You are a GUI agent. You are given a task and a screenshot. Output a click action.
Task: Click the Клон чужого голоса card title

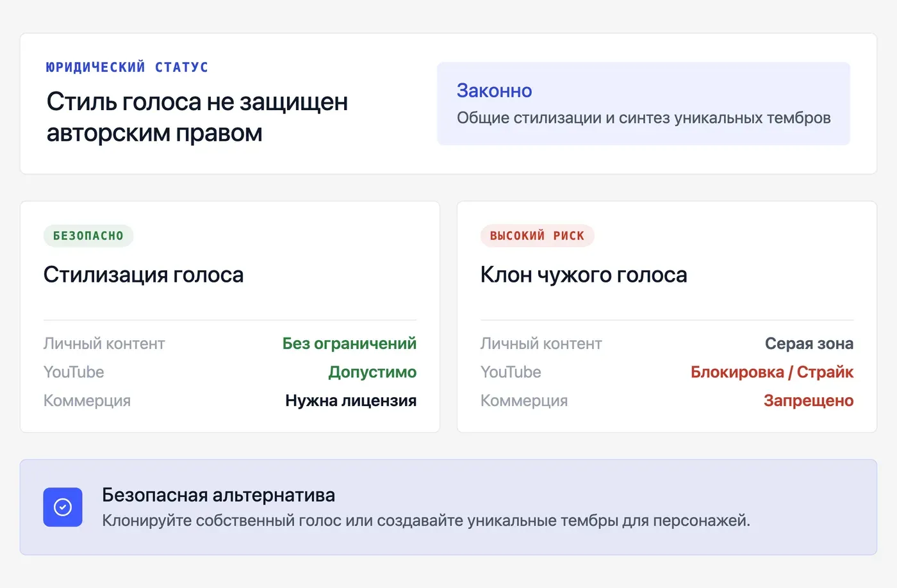pos(584,275)
